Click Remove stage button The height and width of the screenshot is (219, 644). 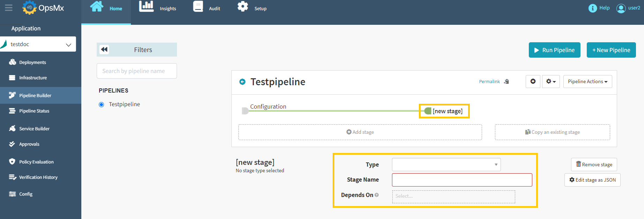[x=594, y=165]
